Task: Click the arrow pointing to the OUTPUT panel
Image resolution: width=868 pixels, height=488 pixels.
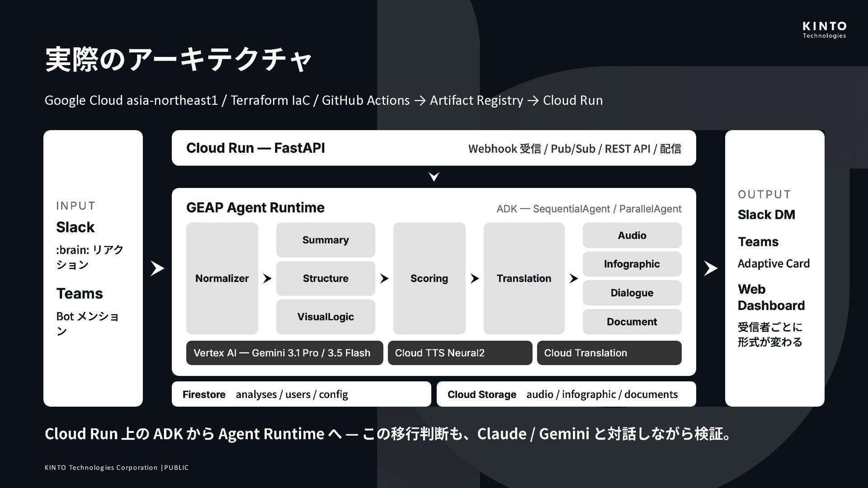Action: 710,268
